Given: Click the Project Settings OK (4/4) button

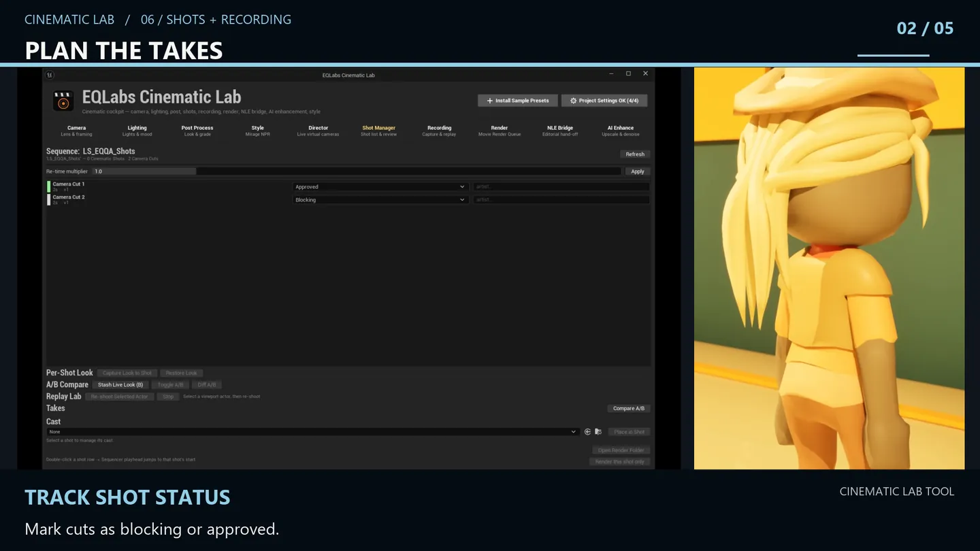Looking at the screenshot, I should pyautogui.click(x=604, y=101).
